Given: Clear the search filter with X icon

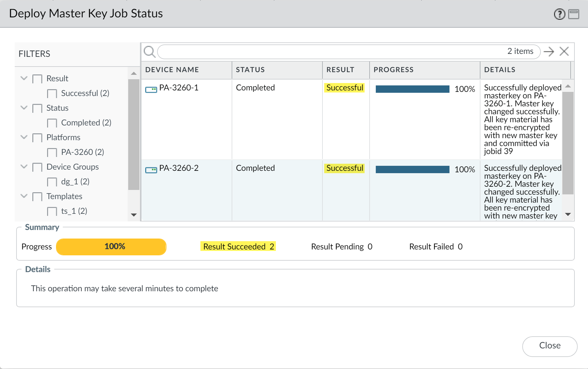Looking at the screenshot, I should pyautogui.click(x=564, y=52).
